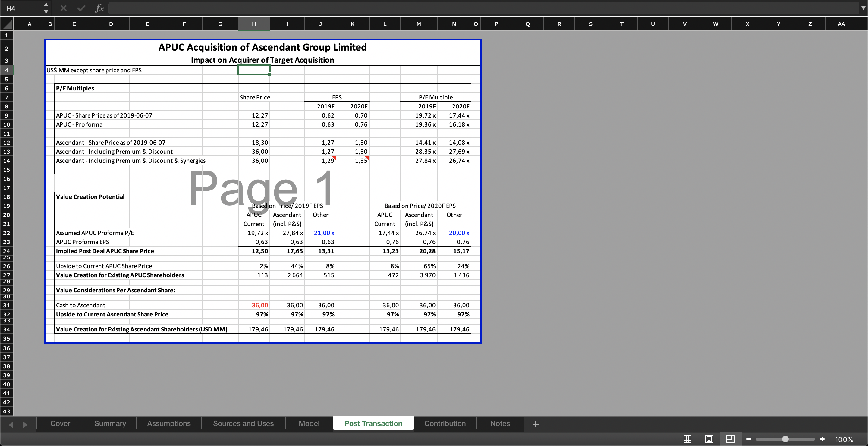Image resolution: width=868 pixels, height=446 pixels.
Task: Zoom out with the minus button
Action: click(x=749, y=439)
